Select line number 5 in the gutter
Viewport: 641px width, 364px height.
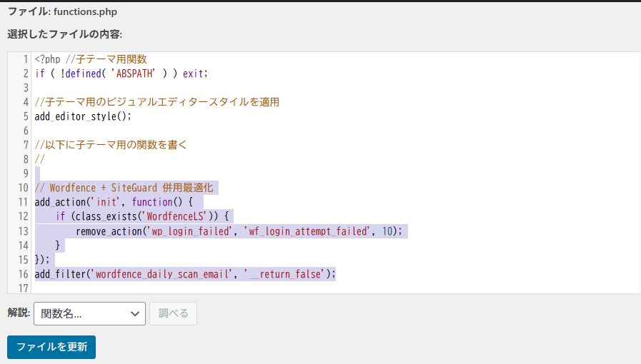(x=25, y=116)
